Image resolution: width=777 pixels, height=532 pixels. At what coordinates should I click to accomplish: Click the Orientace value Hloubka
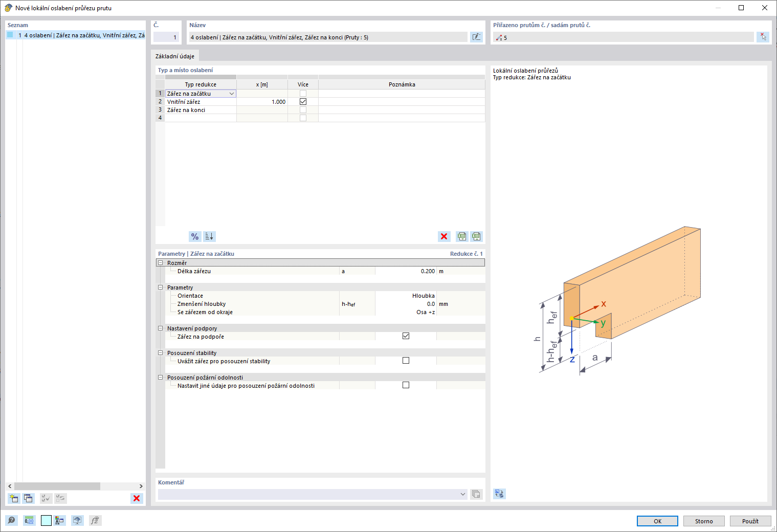pos(405,296)
